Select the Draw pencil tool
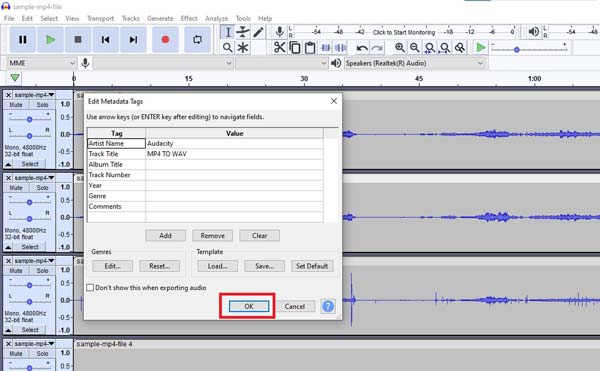The height and width of the screenshot is (371, 600). (258, 32)
